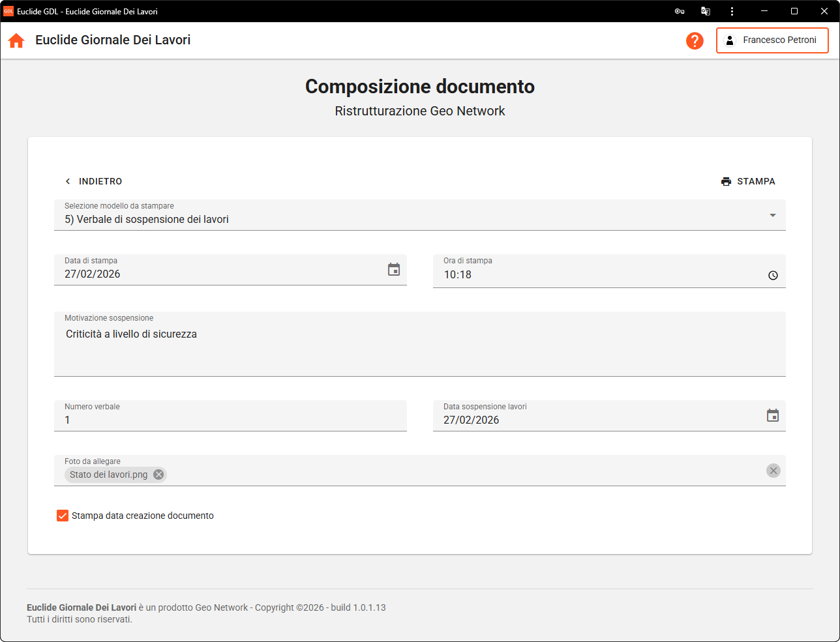Open help with the question mark icon

(695, 40)
